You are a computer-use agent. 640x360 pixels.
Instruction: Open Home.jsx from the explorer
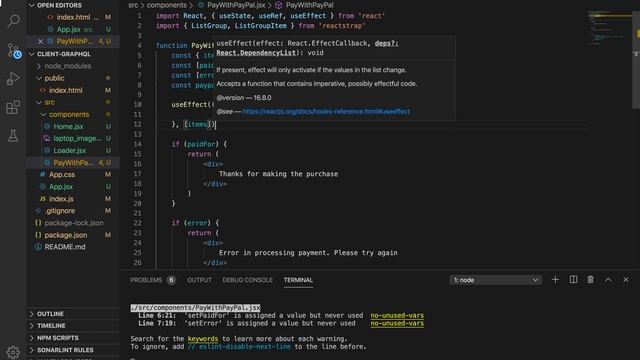point(68,127)
